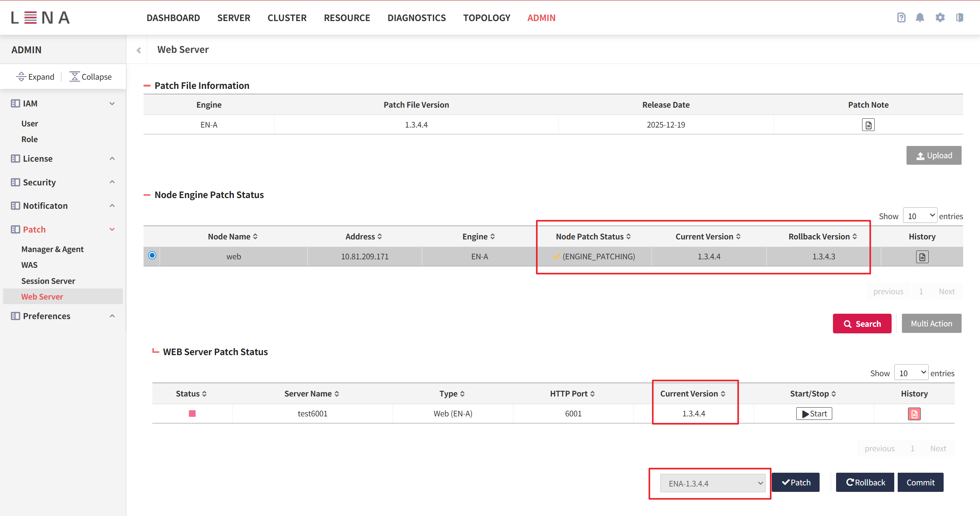This screenshot has width=980, height=516.
Task: Collapse all sidebar menus
Action: 91,77
